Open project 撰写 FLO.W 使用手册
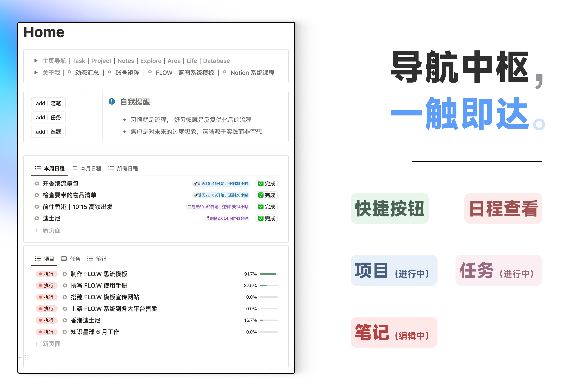The image size is (588, 389). coord(99,286)
